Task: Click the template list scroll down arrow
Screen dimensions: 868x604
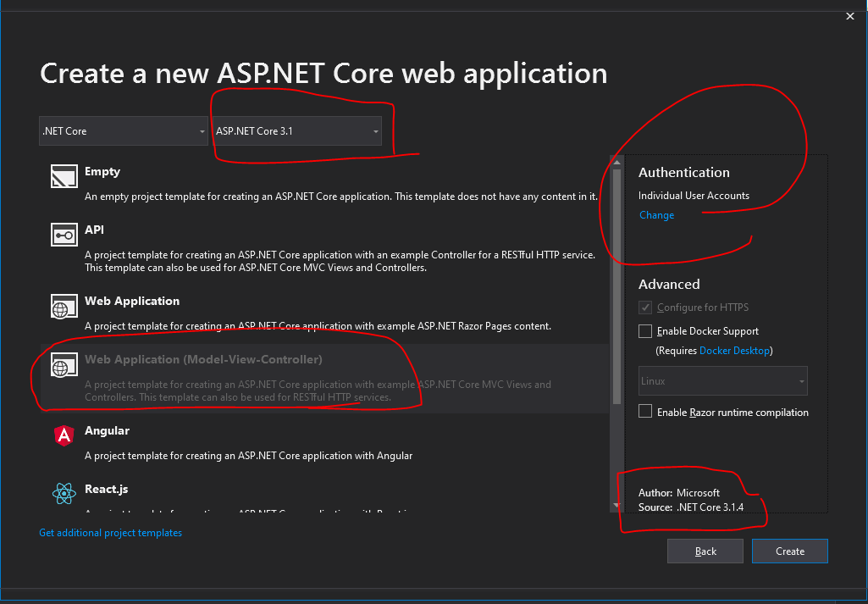Action: [x=616, y=505]
